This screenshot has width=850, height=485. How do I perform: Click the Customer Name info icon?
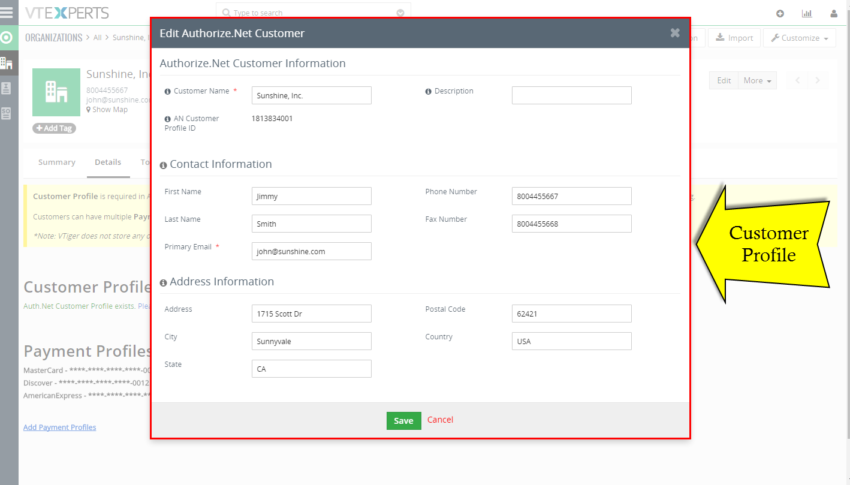[168, 92]
